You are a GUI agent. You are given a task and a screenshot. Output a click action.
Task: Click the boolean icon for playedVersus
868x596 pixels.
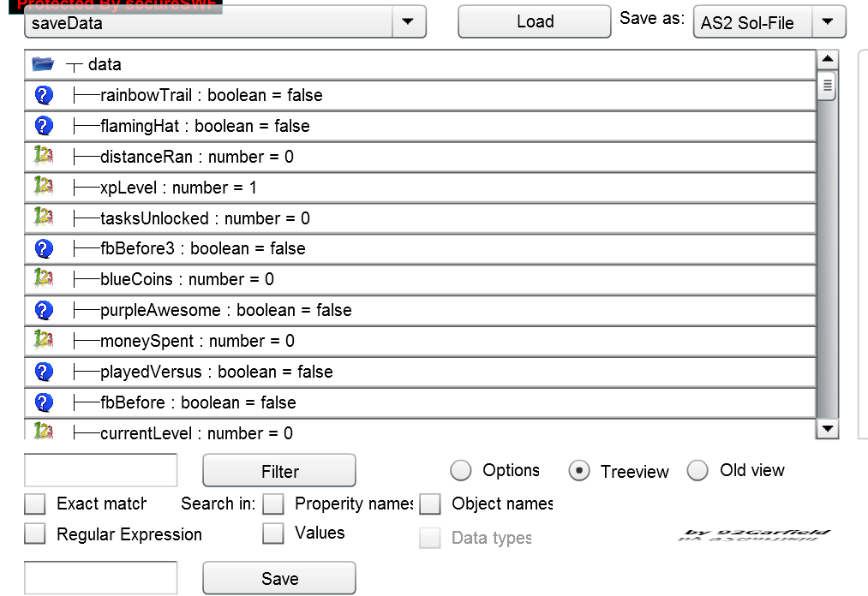[44, 372]
